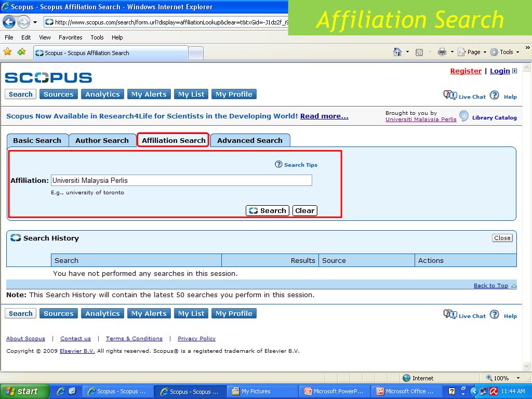Click the Privacy Policy link

coord(197,339)
